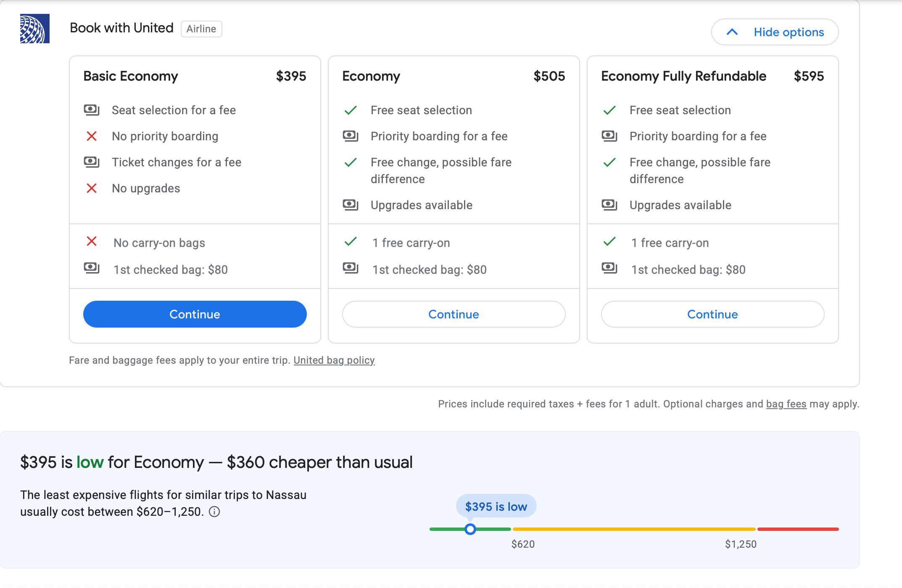Click fee icon for Fully Refundable Upgrades available

609,205
